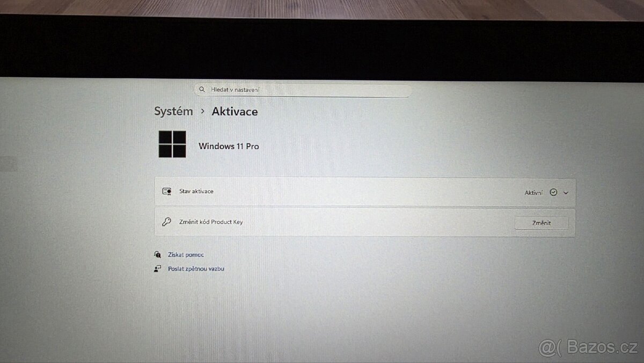
Task: Click the breadcrumb chevron separator after Systém
Action: tap(202, 112)
